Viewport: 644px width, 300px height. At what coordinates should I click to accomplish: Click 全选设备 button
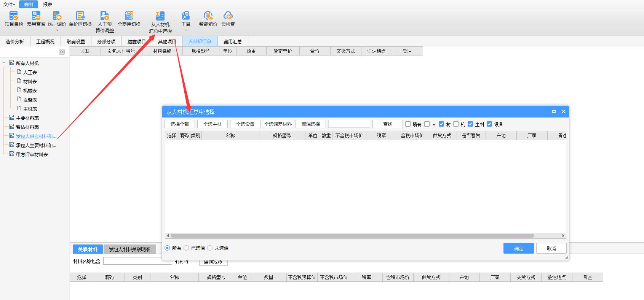pyautogui.click(x=245, y=124)
